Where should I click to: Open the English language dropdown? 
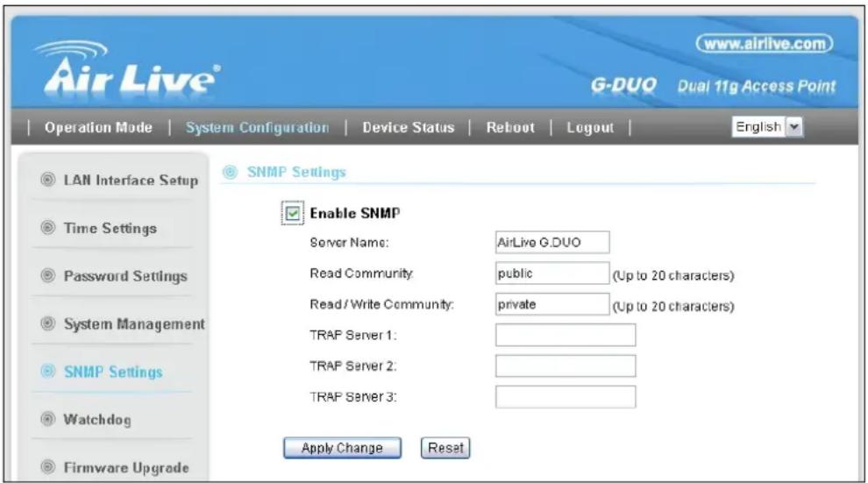(x=767, y=127)
